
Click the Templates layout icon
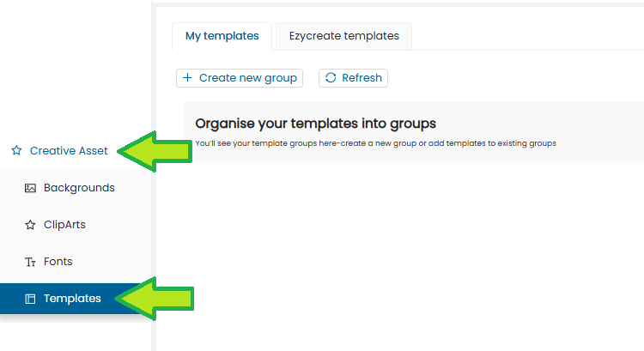point(30,299)
